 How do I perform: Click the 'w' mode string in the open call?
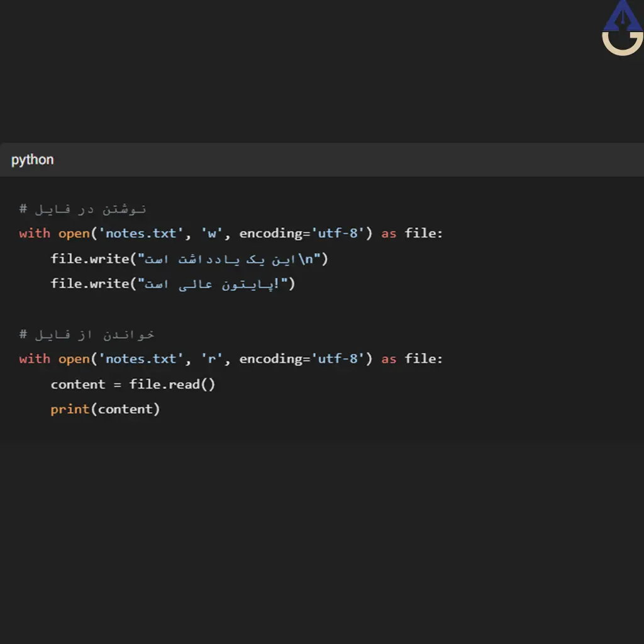[x=211, y=233]
